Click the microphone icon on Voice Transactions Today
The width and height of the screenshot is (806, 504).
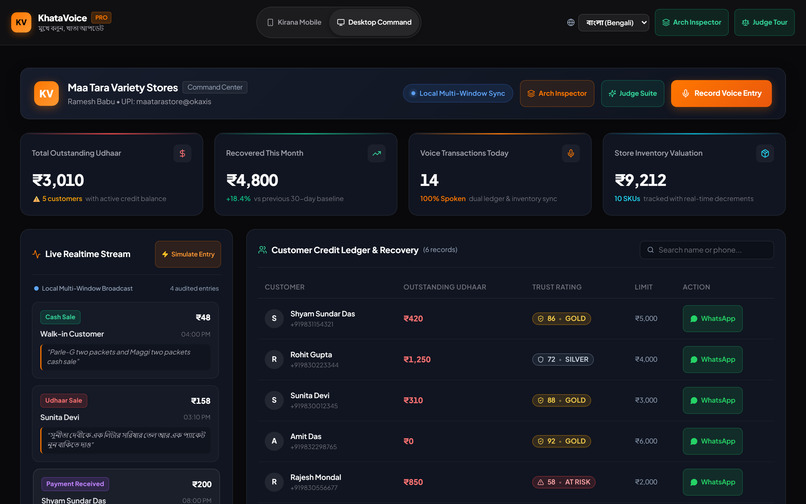point(571,153)
